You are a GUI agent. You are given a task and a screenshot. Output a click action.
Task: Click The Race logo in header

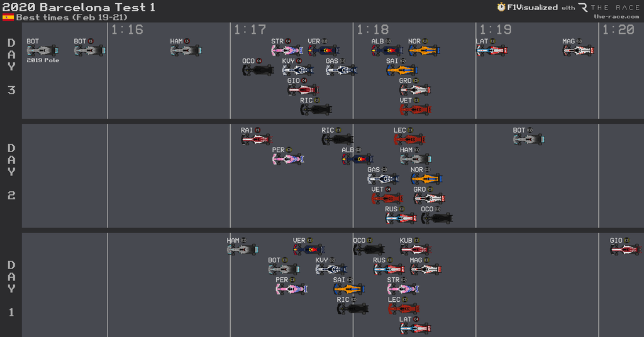click(x=609, y=8)
